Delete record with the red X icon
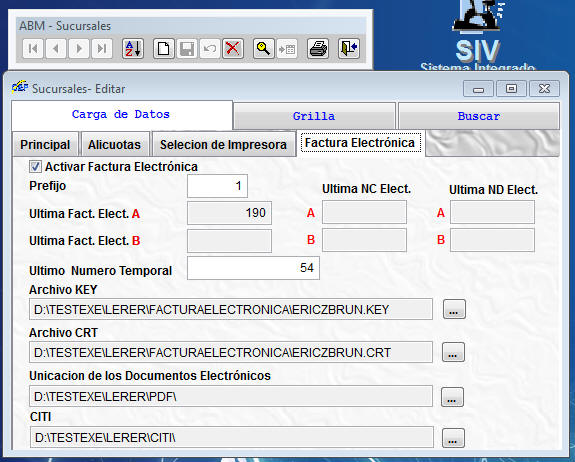The height and width of the screenshot is (462, 575). pos(232,48)
